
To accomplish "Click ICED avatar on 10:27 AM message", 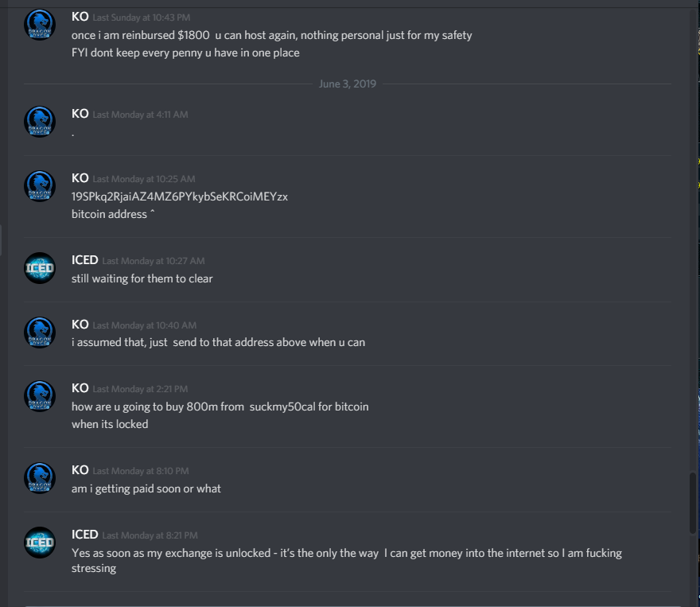I will click(x=40, y=268).
